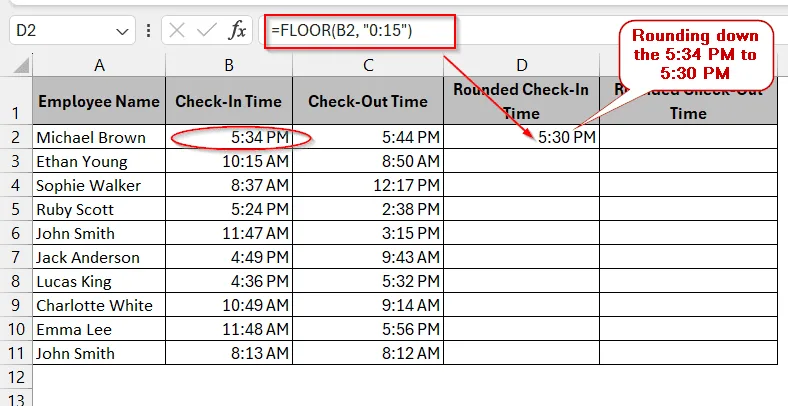
Task: Click the 5:32 PM check-out cell
Action: coord(368,281)
